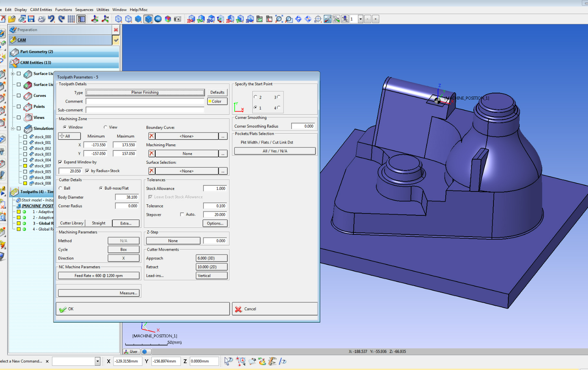588x370 pixels.
Task: Click the Print icon in toolbar
Action: (41, 19)
